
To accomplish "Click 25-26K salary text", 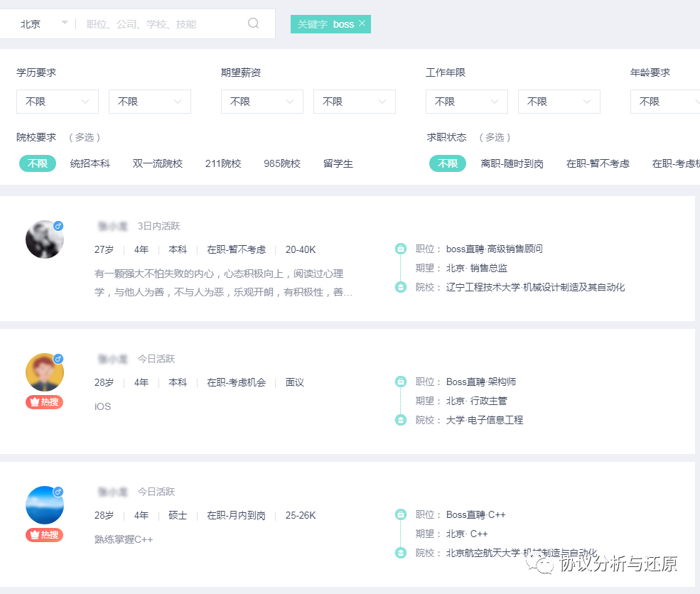I will (x=301, y=515).
